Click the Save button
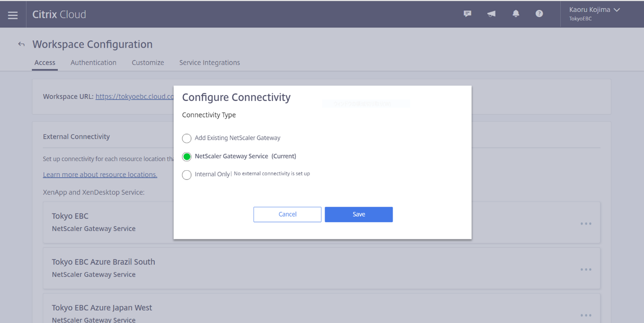644x323 pixels. (359, 215)
